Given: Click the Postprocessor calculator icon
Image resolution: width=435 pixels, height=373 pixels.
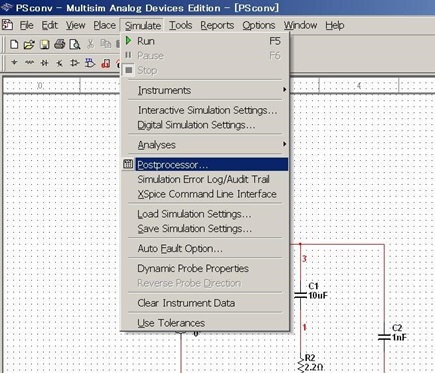Looking at the screenshot, I should pyautogui.click(x=128, y=164).
